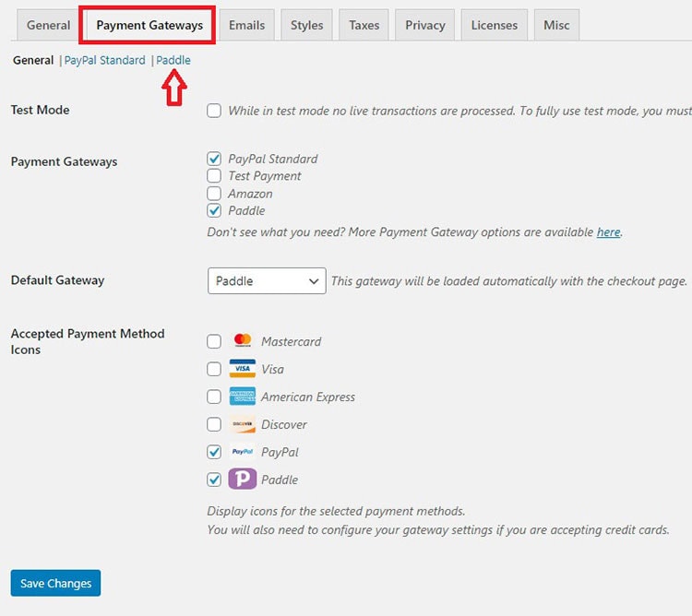Click the Save Changes button
This screenshot has width=692, height=616.
coord(55,583)
